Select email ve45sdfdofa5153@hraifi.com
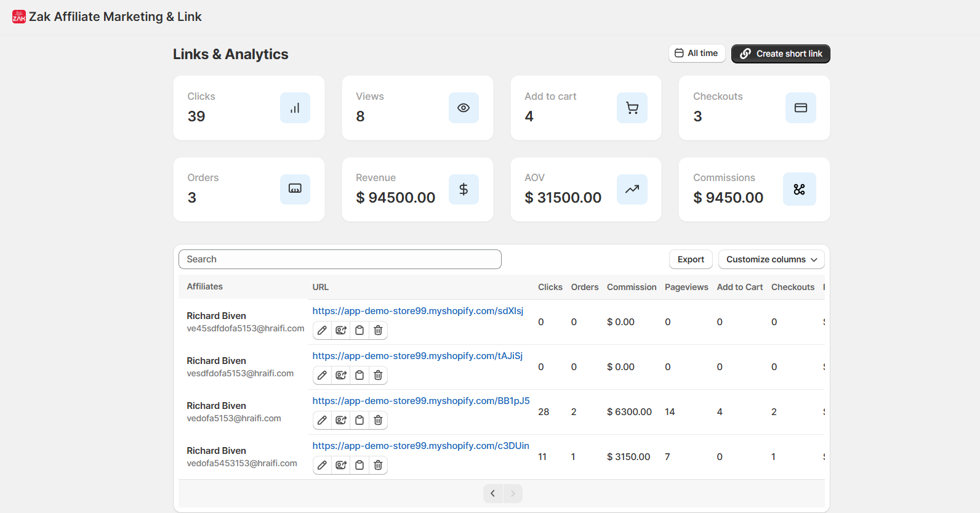The image size is (980, 513). (x=246, y=328)
